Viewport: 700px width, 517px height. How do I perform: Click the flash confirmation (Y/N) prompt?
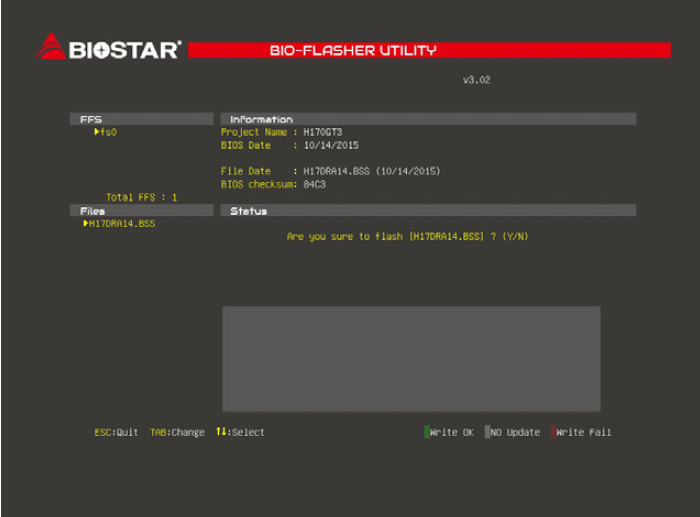407,236
